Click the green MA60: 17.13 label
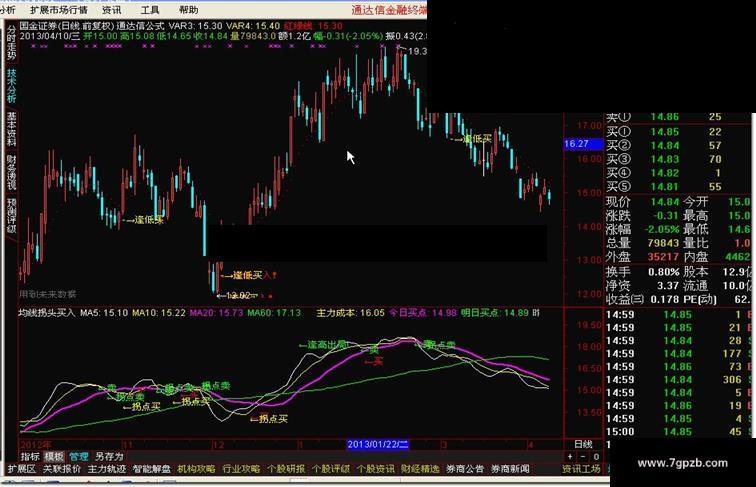The image size is (756, 487). (274, 313)
